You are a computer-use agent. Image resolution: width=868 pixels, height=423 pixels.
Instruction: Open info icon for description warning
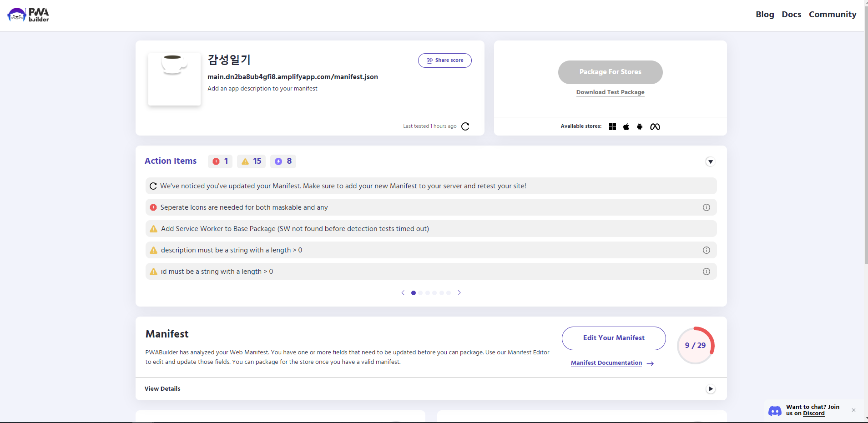click(706, 250)
